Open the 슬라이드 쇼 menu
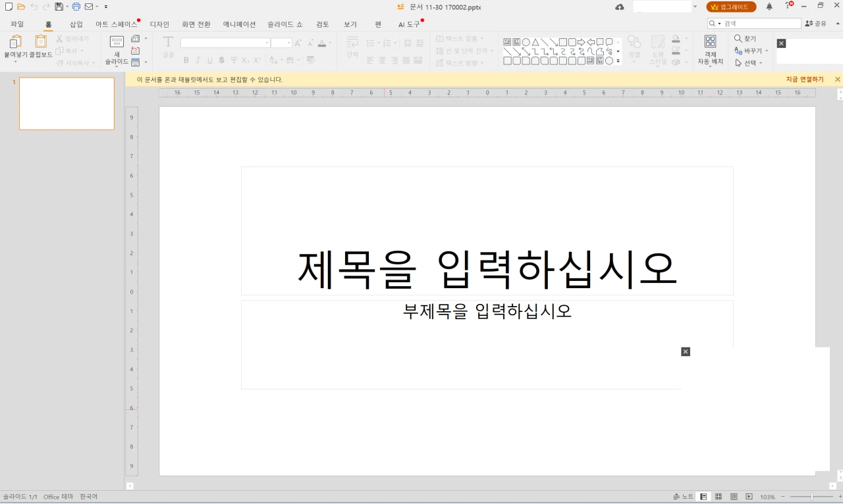The width and height of the screenshot is (843, 504). (x=283, y=23)
